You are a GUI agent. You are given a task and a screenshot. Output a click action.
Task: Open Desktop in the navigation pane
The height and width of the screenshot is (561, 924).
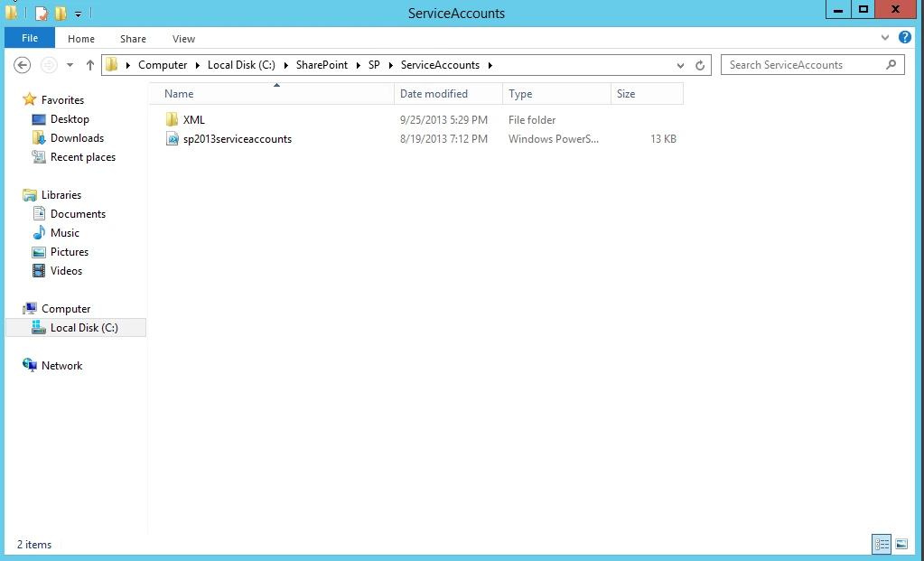click(x=70, y=119)
